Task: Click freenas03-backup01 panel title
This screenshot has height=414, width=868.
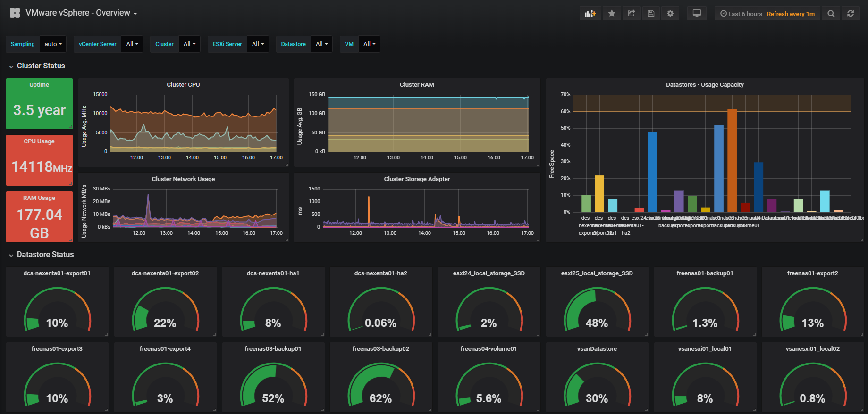Action: click(x=273, y=349)
